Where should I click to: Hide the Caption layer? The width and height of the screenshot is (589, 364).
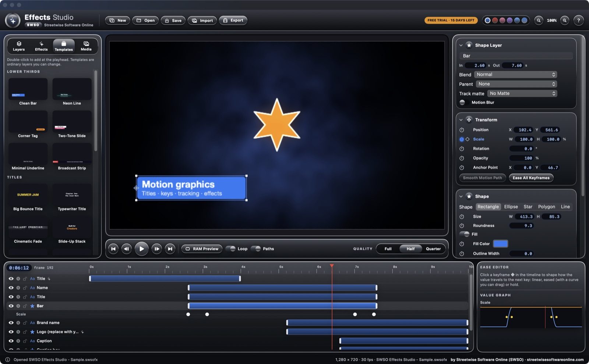[x=11, y=341]
